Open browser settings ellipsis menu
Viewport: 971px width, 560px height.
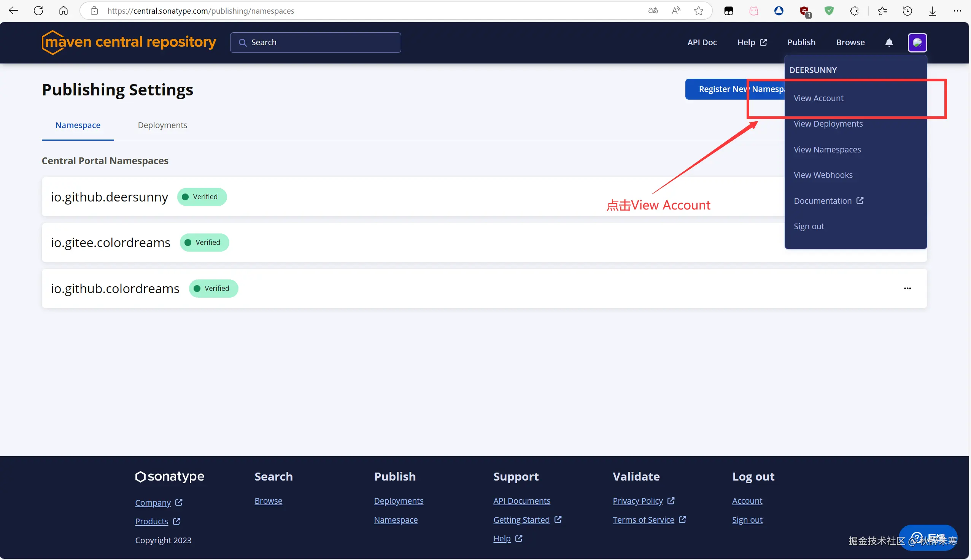pos(957,11)
